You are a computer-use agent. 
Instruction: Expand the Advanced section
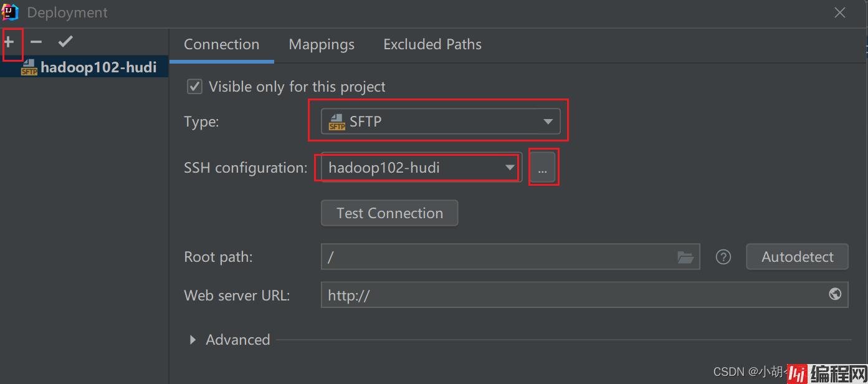[193, 340]
